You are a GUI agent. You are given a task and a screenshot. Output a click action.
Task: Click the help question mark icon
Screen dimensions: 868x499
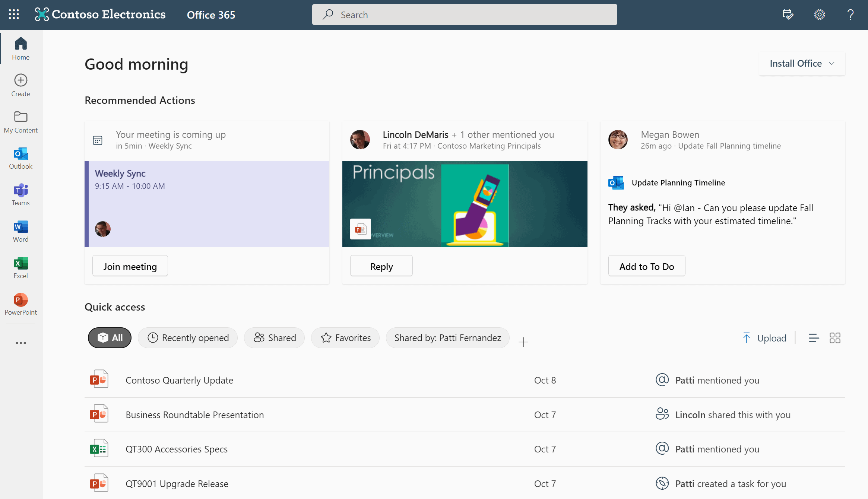pos(850,15)
